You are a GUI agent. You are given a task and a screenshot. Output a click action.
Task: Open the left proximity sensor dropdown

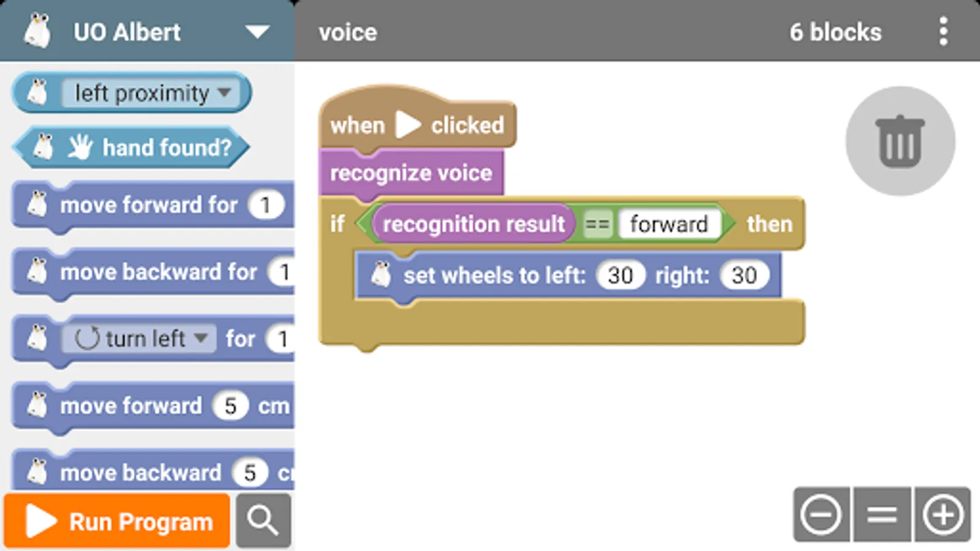(x=224, y=93)
